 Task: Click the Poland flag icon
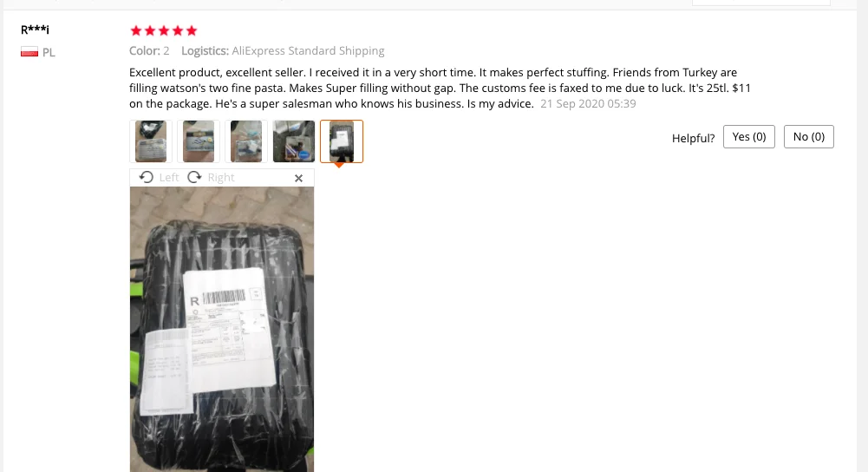click(29, 52)
